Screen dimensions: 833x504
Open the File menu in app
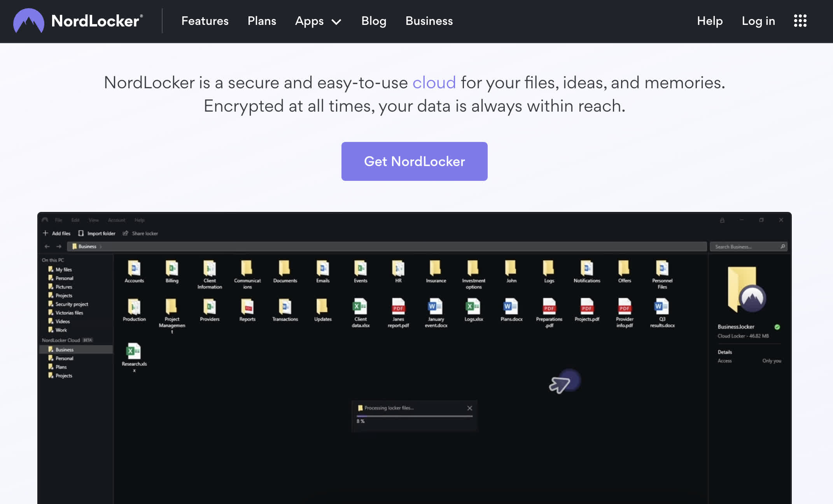(x=59, y=220)
